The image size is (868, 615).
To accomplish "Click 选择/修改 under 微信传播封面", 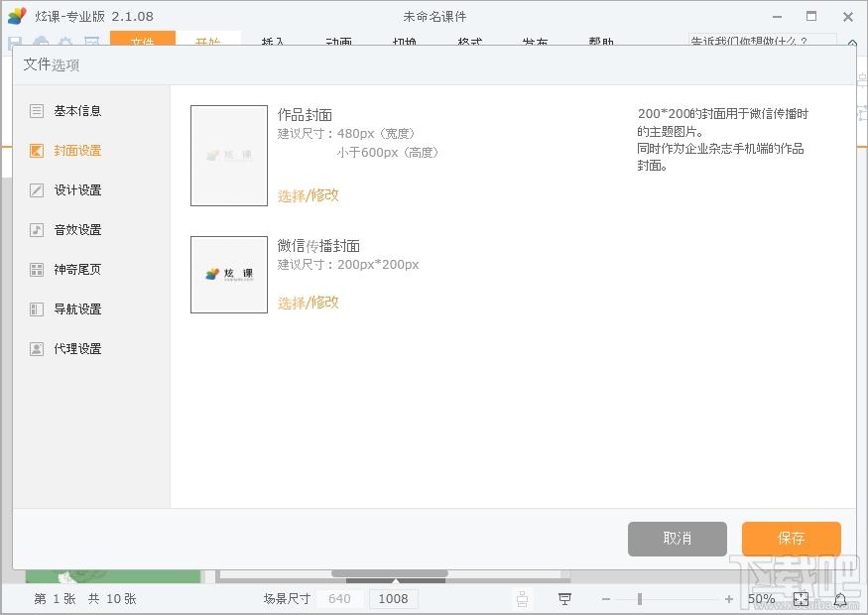I will click(x=308, y=303).
